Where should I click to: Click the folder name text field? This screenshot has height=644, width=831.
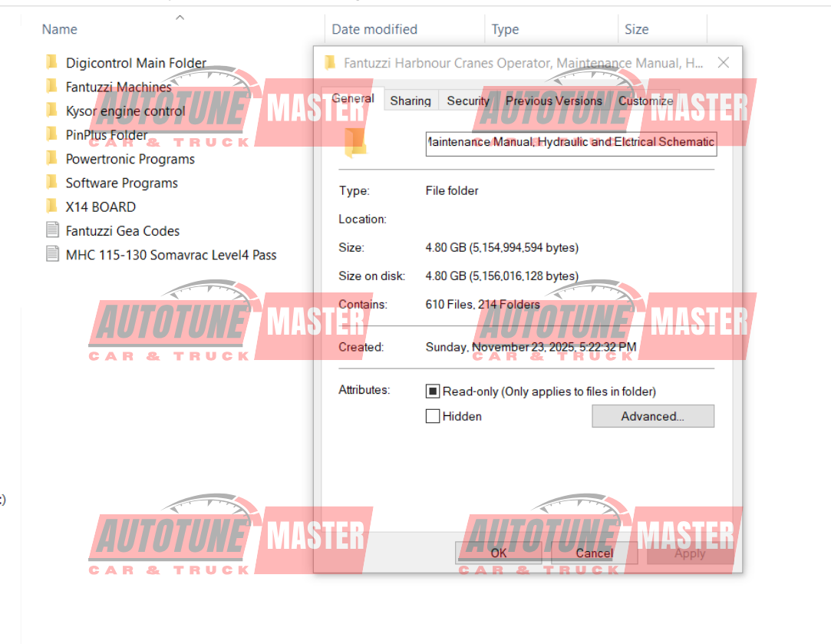pos(571,142)
